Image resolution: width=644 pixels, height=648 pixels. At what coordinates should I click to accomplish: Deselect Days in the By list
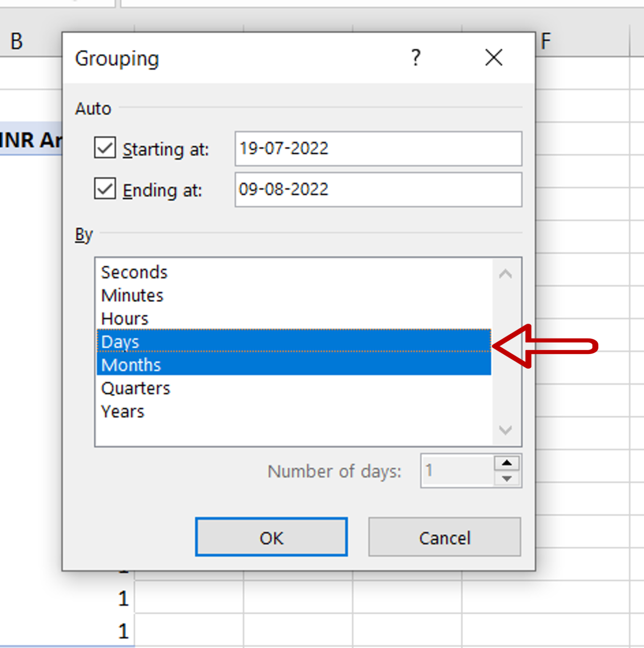click(x=294, y=341)
